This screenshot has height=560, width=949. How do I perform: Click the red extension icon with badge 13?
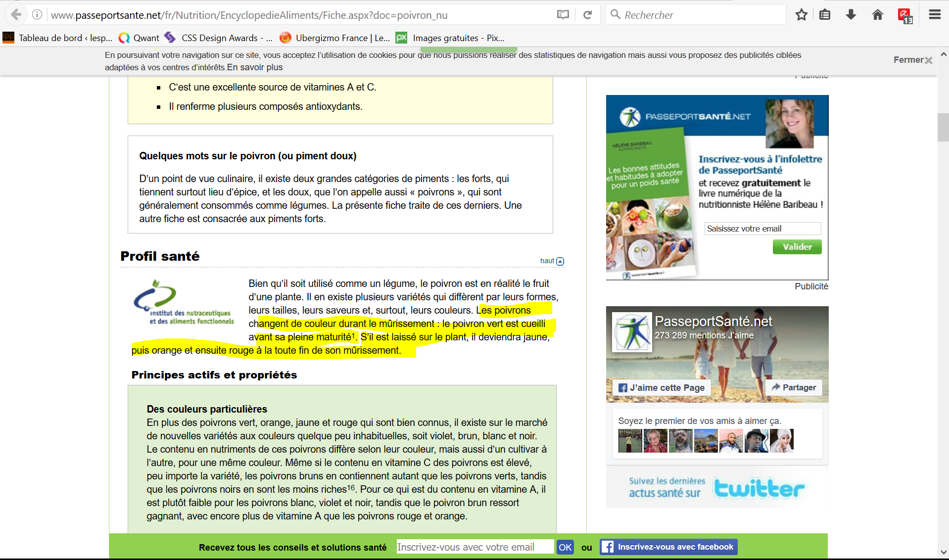[x=904, y=15]
